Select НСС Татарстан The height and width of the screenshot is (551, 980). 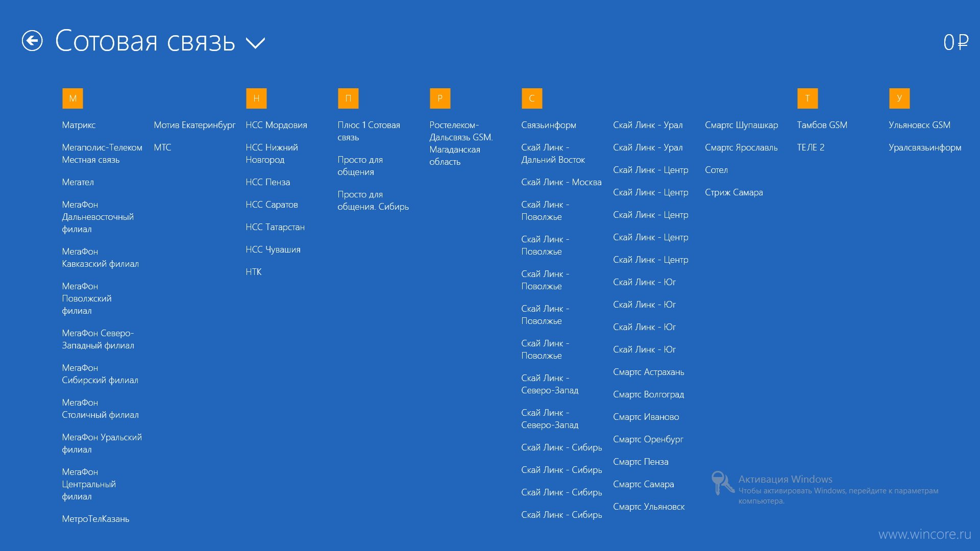point(275,227)
